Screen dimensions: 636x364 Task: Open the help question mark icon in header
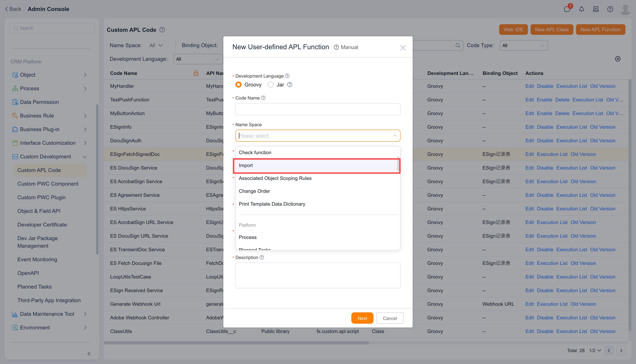tap(610, 9)
